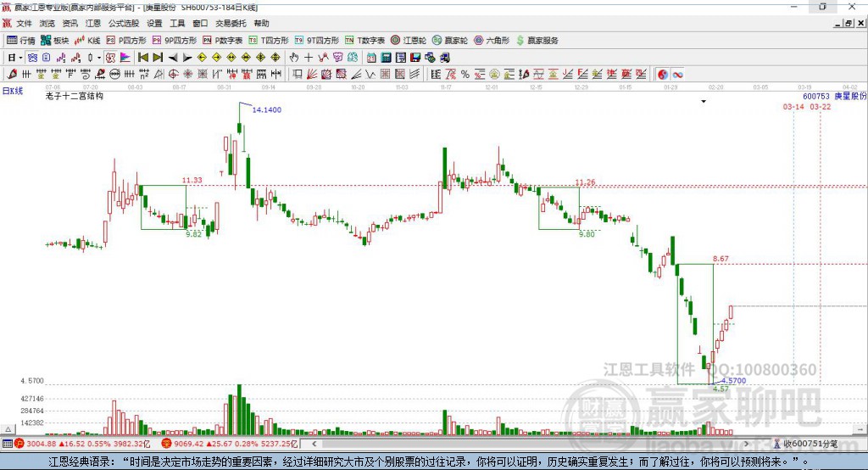Click the 收600751分笔 status button
The width and height of the screenshot is (868, 470).
tap(805, 444)
